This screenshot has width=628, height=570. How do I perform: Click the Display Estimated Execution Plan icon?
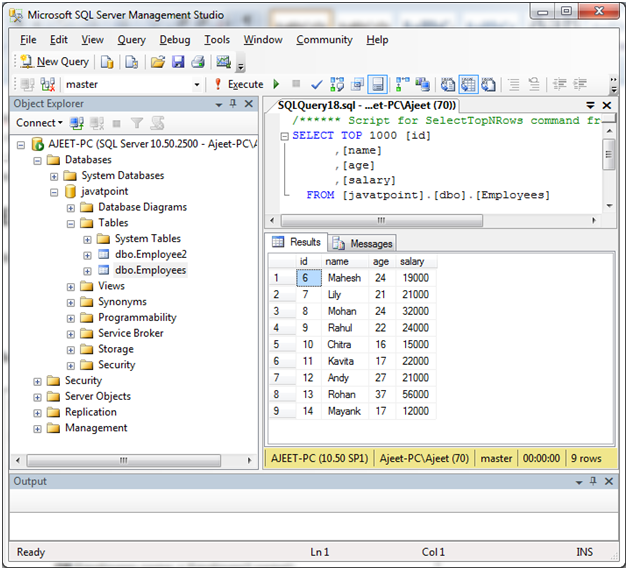337,84
